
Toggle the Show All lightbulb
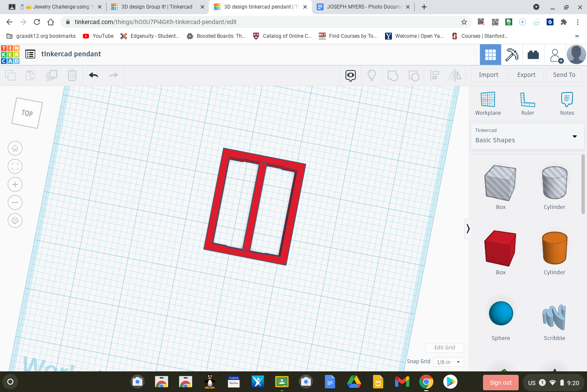tap(372, 75)
